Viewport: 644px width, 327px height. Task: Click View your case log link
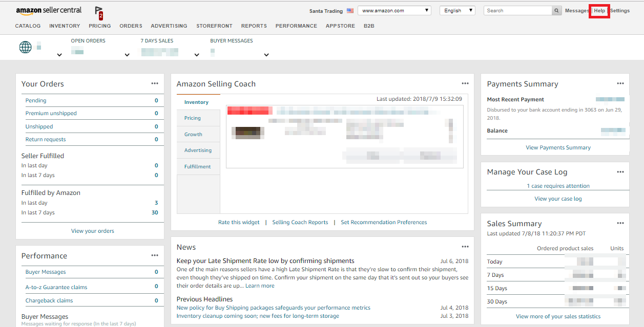pyautogui.click(x=558, y=199)
